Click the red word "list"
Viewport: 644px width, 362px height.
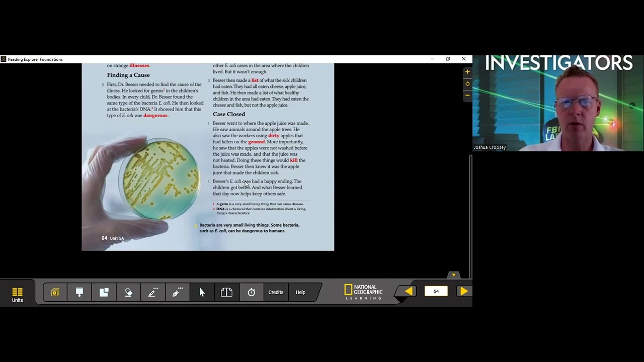[x=255, y=80]
